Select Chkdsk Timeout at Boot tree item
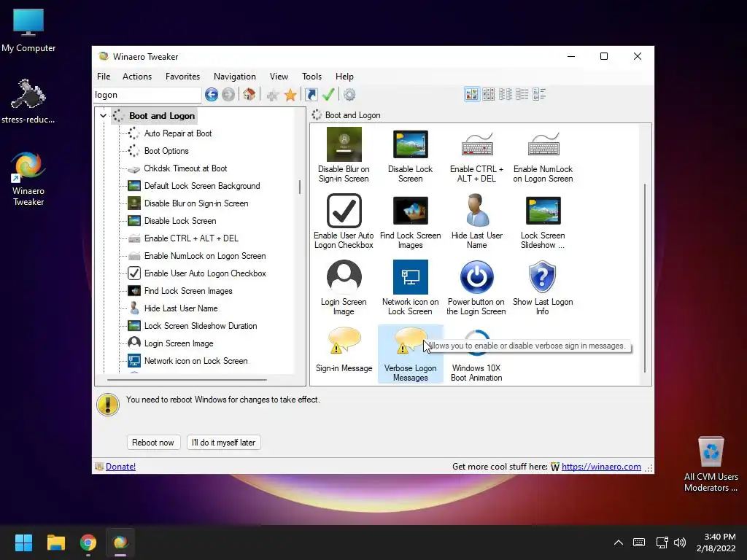This screenshot has height=560, width=747. pos(185,168)
